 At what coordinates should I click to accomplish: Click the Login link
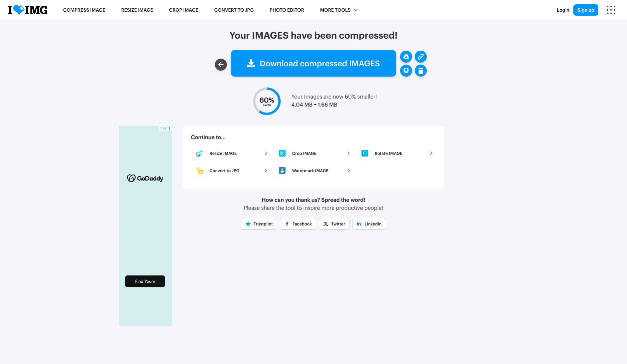click(563, 10)
